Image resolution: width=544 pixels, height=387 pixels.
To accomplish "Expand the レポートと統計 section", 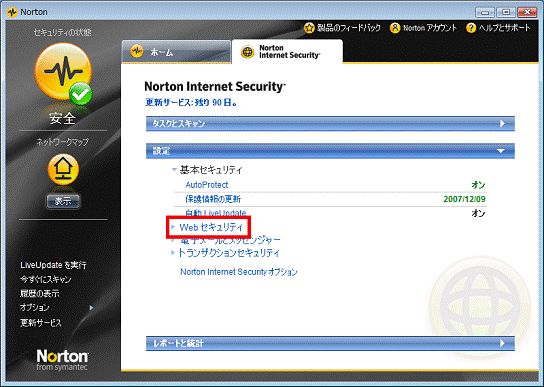I will [330, 343].
